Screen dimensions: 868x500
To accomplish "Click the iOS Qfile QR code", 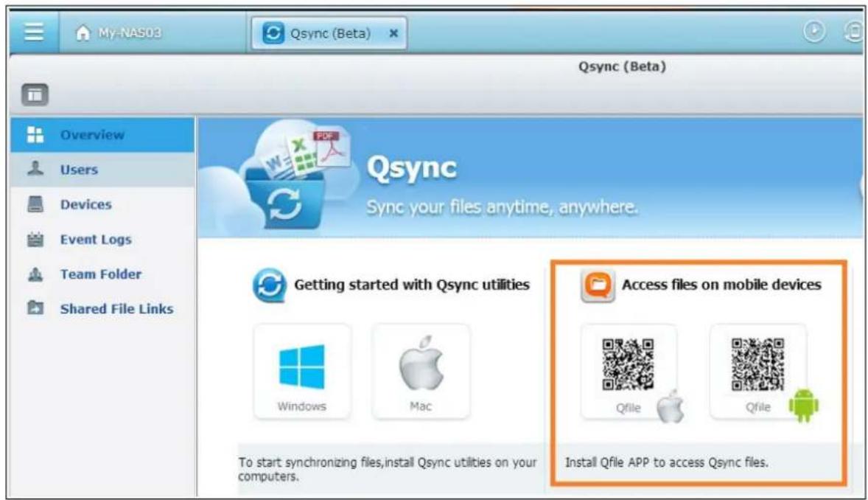I will click(628, 365).
